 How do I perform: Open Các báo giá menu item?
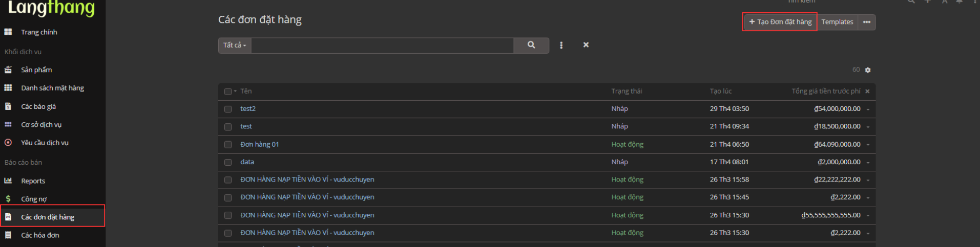(x=38, y=106)
